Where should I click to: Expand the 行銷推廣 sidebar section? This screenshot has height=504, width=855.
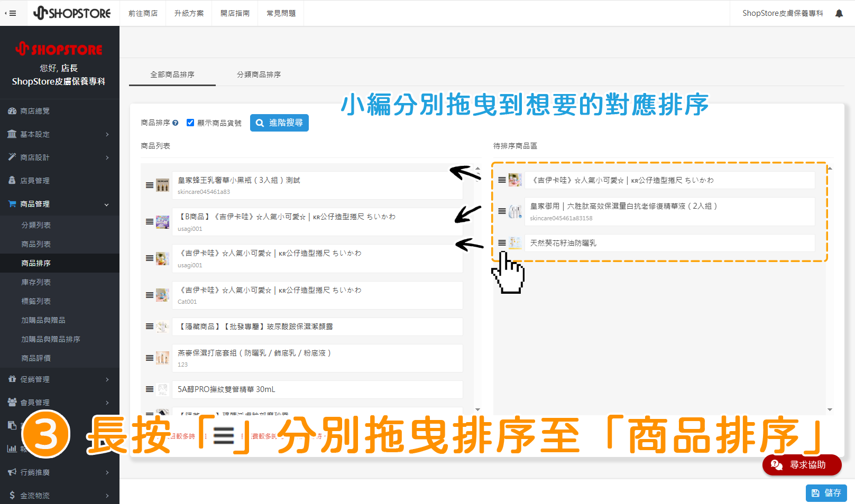[x=107, y=472]
